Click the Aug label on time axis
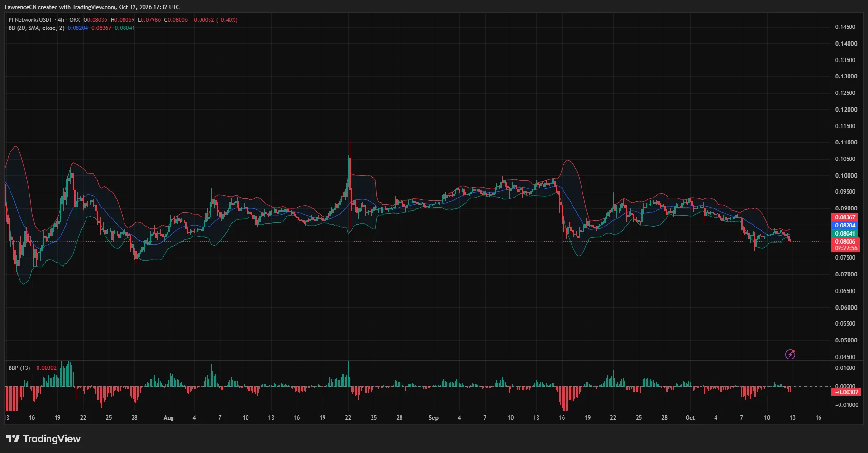Screen dimensions: 868x453 pos(169,418)
